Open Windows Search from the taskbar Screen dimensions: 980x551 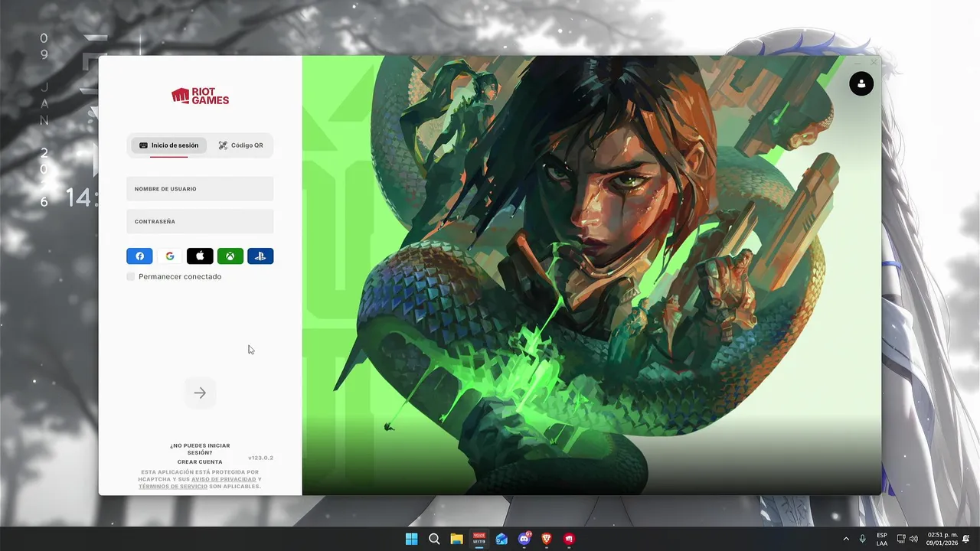[x=434, y=539]
